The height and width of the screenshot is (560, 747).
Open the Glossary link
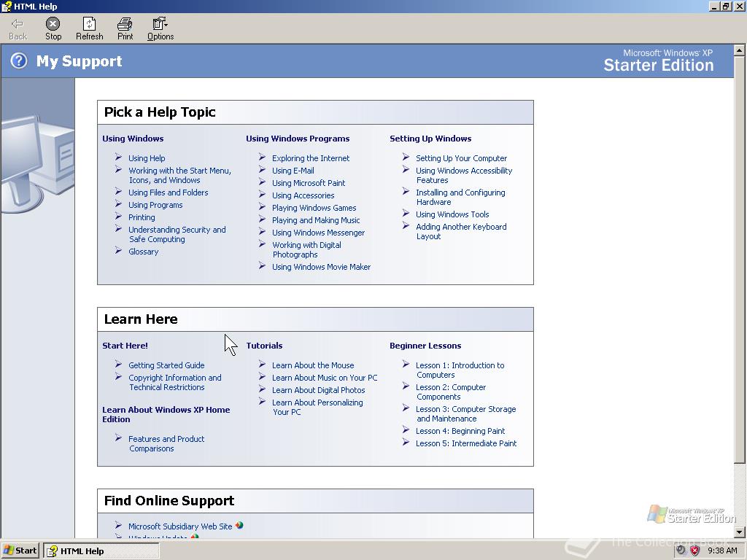click(144, 252)
